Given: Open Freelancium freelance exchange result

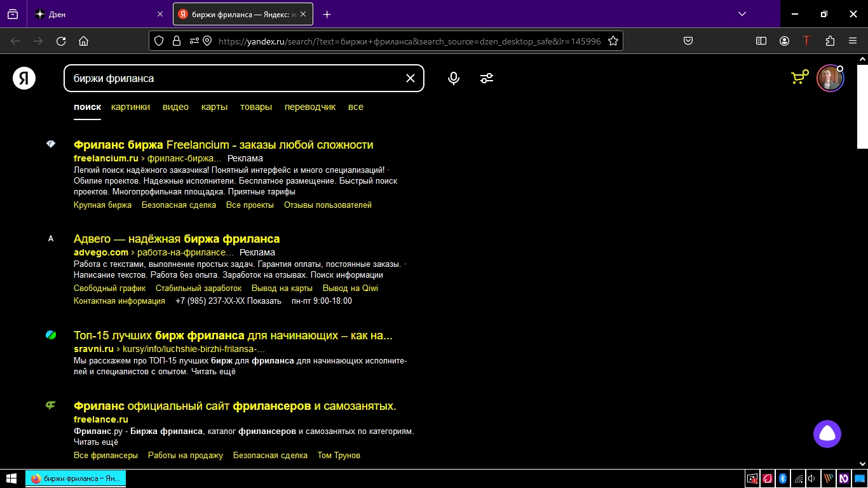Looking at the screenshot, I should pos(224,145).
